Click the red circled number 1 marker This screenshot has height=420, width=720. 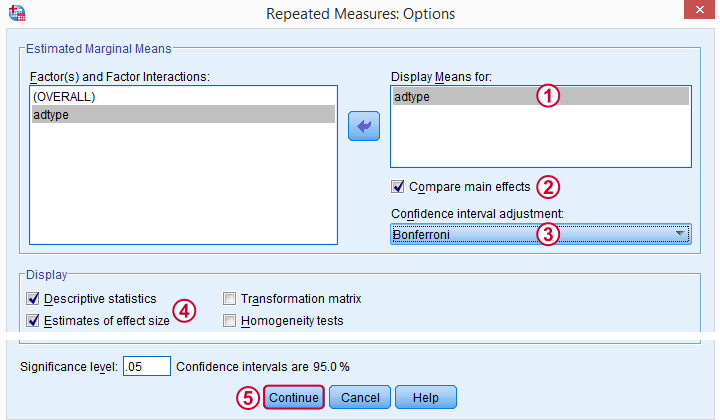(x=548, y=96)
